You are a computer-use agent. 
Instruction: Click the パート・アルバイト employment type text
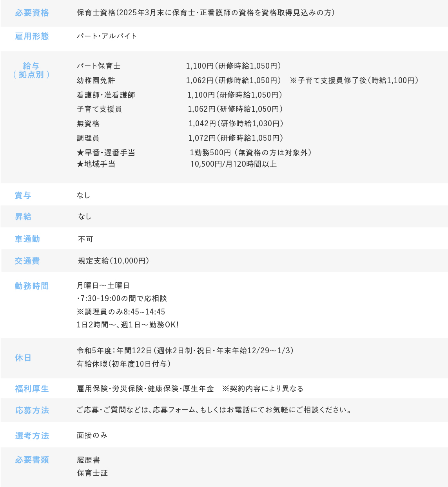pos(107,36)
